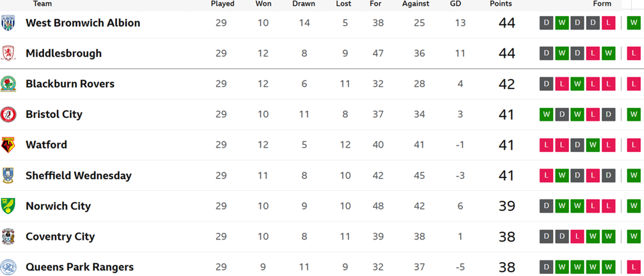
Task: Open the Middlesbrough team link
Action: click(x=64, y=54)
